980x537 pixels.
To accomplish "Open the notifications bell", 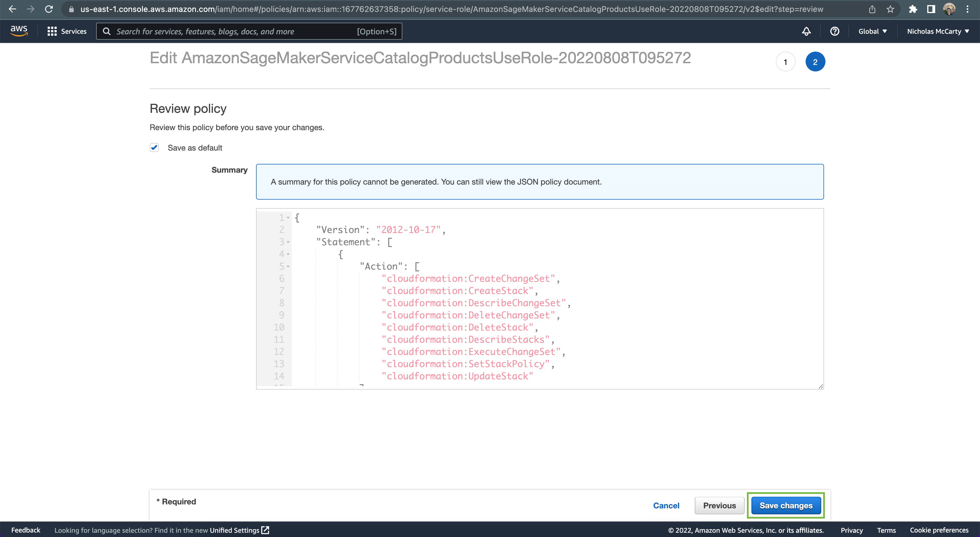I will click(806, 31).
